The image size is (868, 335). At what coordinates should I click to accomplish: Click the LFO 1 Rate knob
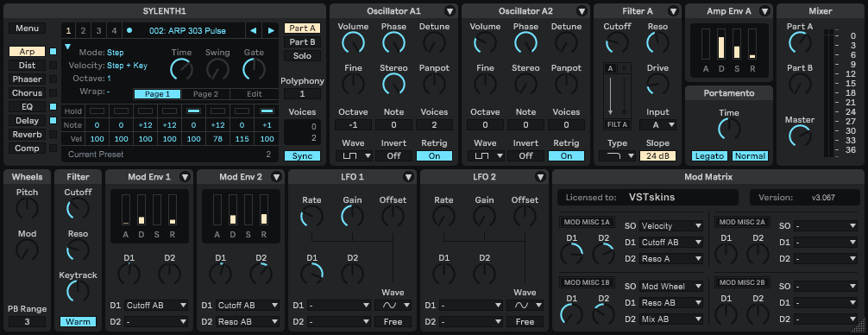click(311, 217)
